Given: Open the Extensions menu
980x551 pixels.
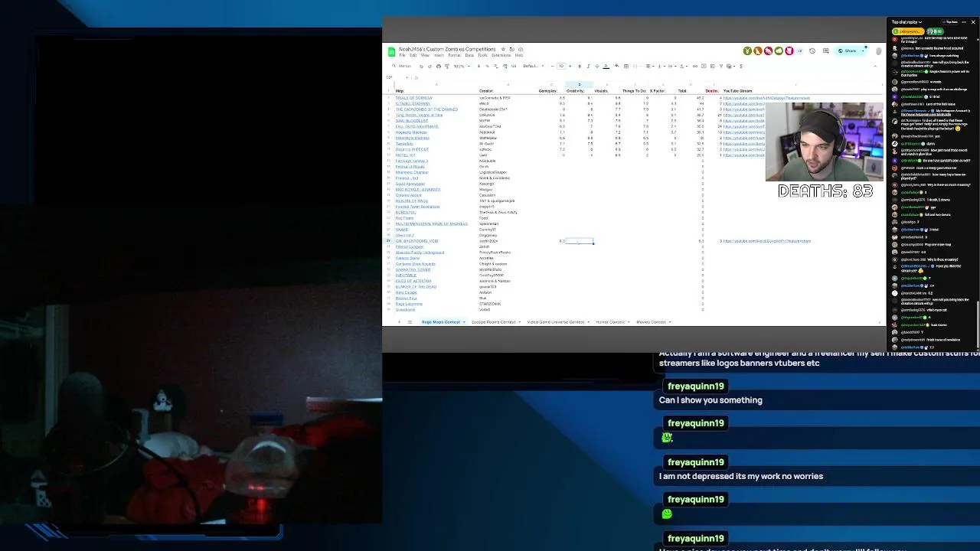Looking at the screenshot, I should pyautogui.click(x=501, y=55).
